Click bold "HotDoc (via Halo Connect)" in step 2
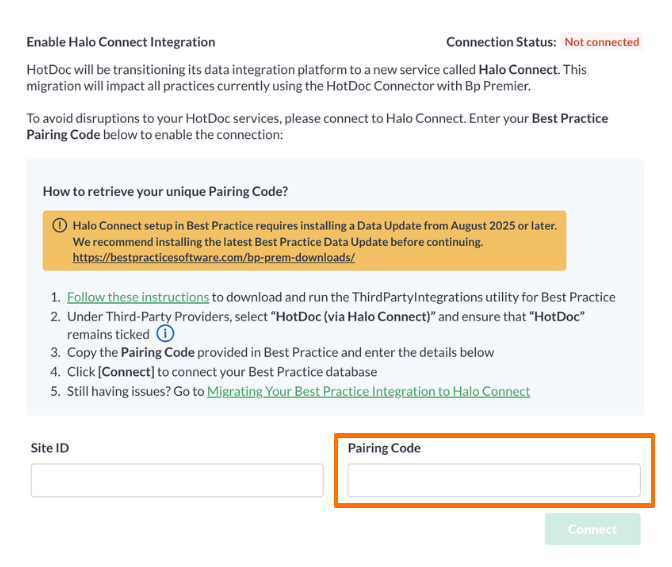Screen dimensions: 672x567 click(353, 317)
